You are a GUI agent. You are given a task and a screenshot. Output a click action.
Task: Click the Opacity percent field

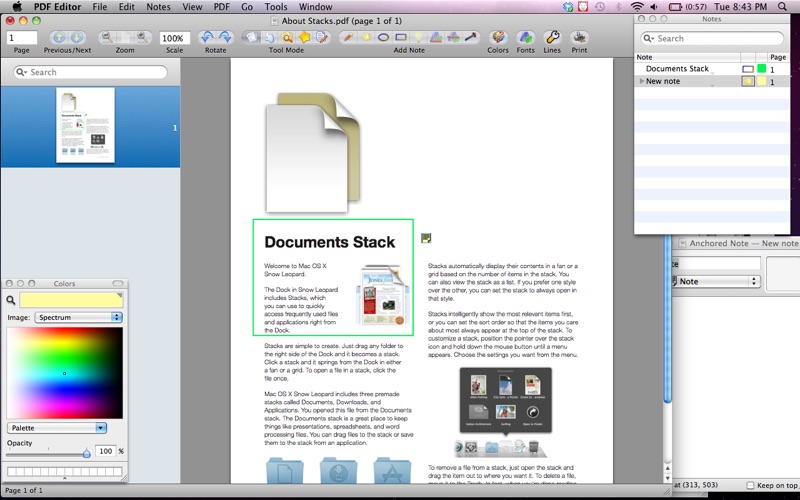coord(106,451)
